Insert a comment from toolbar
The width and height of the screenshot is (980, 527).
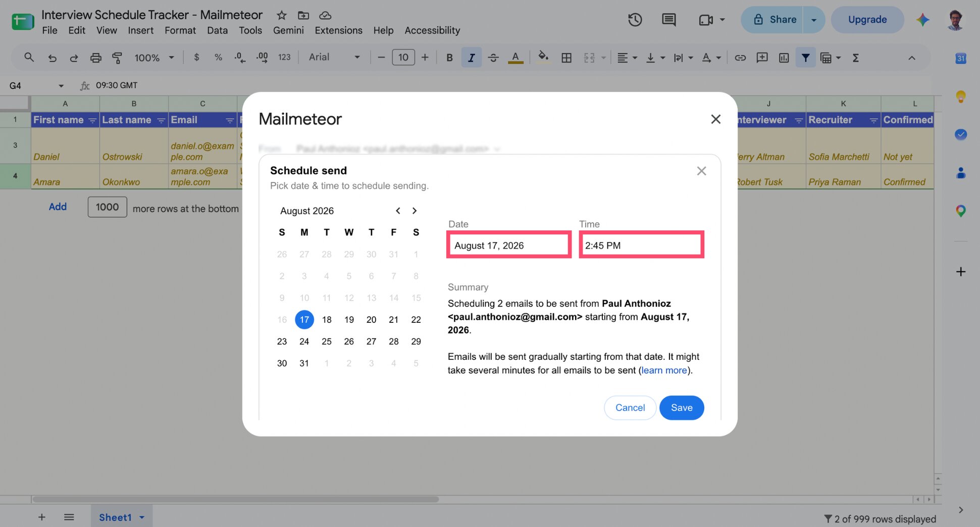(762, 58)
